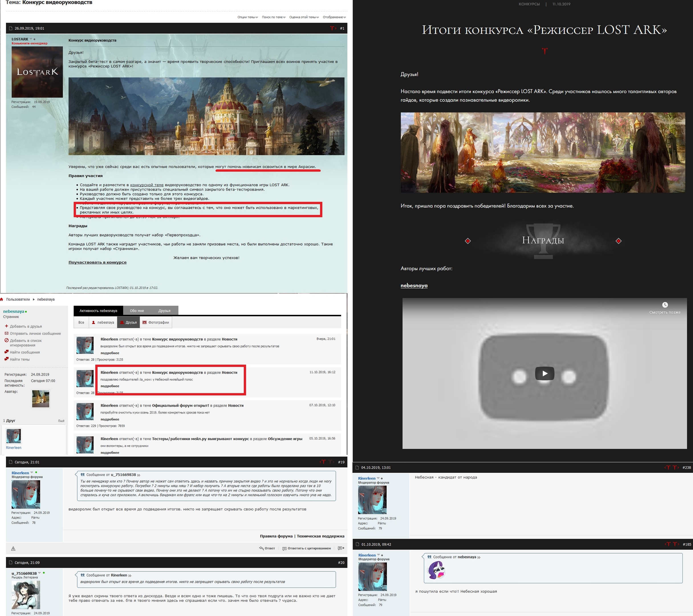
Task: Open nebesnaya winner profile link
Action: tap(414, 285)
